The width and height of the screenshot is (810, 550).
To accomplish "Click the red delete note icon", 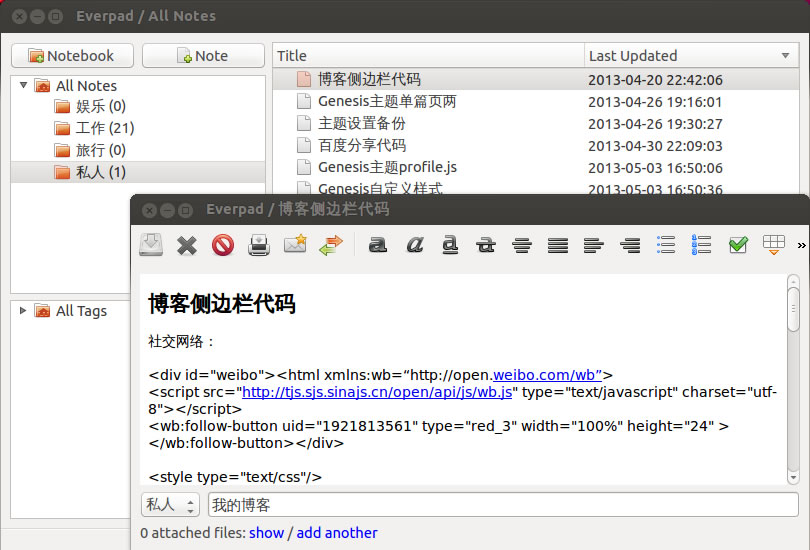I will click(223, 244).
